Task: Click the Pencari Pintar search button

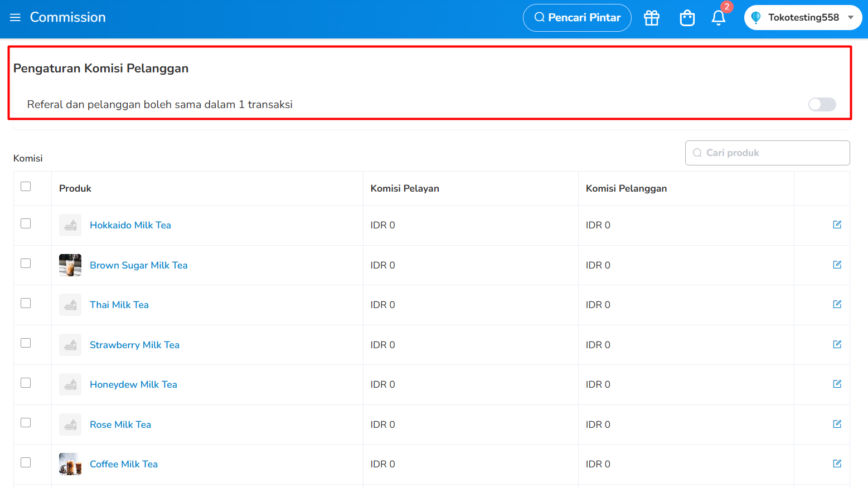Action: (x=577, y=18)
